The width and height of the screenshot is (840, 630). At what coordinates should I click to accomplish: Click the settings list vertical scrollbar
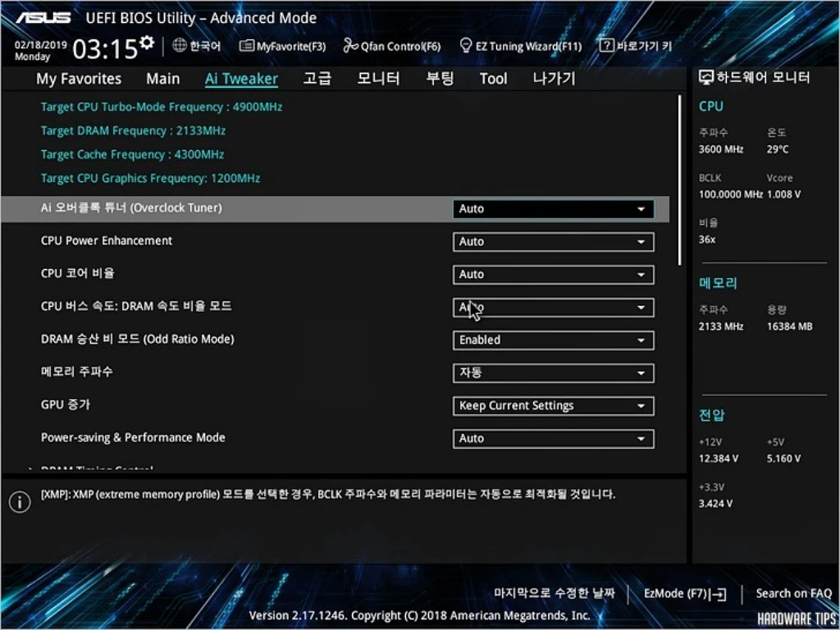click(x=679, y=180)
